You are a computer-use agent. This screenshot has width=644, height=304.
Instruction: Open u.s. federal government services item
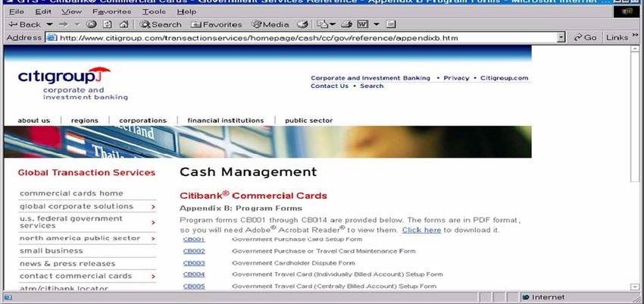click(x=71, y=222)
